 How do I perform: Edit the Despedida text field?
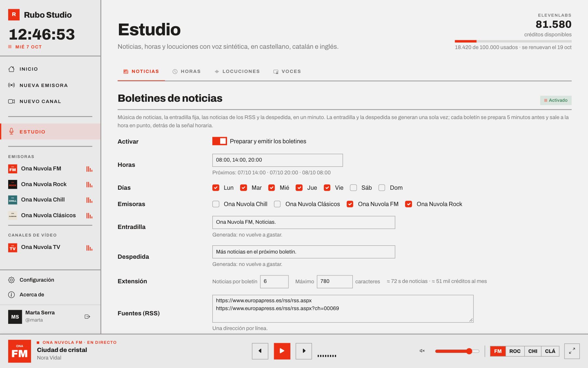pyautogui.click(x=304, y=252)
